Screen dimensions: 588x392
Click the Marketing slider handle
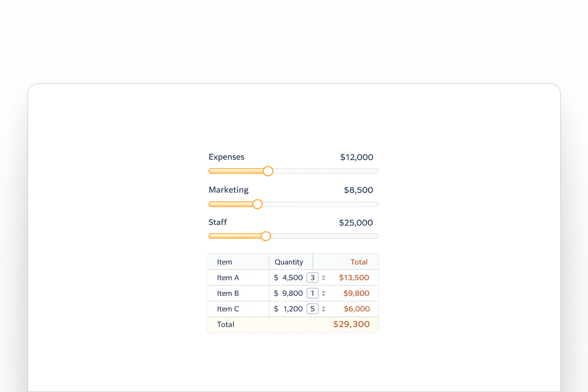(257, 204)
